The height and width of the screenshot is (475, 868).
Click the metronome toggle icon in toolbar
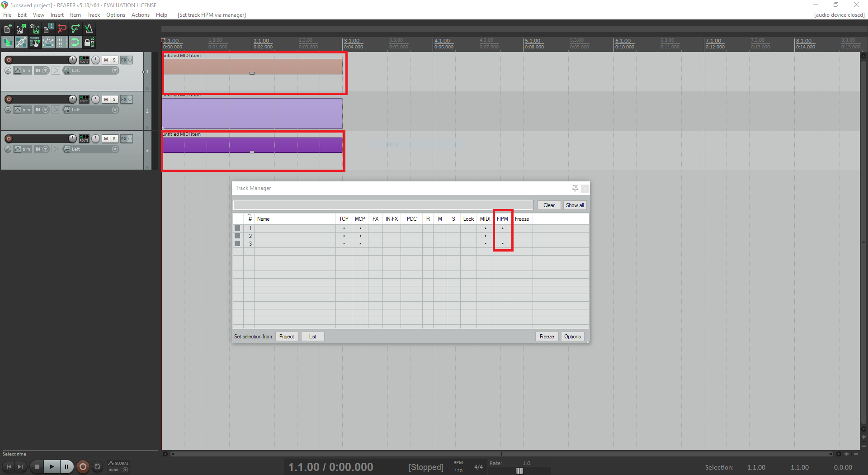[89, 29]
